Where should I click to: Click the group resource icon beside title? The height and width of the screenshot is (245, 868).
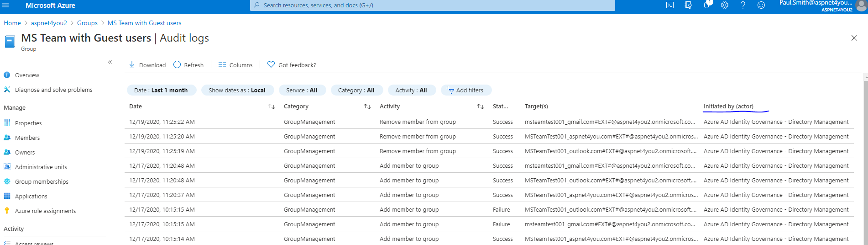tap(10, 42)
